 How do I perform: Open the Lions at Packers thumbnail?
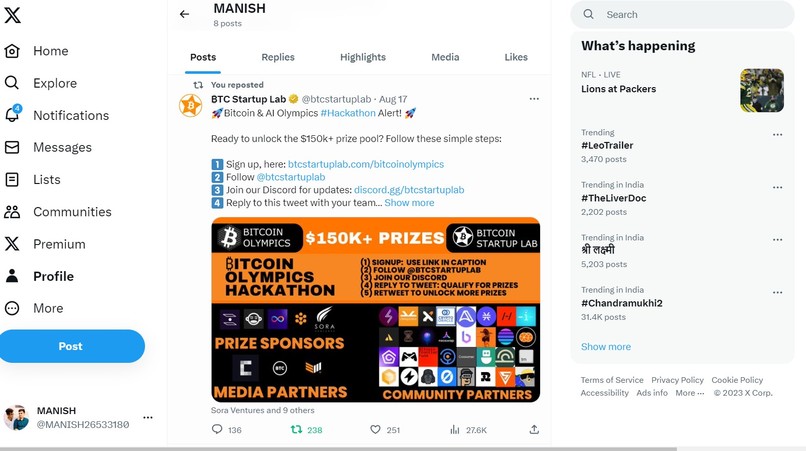(x=762, y=91)
